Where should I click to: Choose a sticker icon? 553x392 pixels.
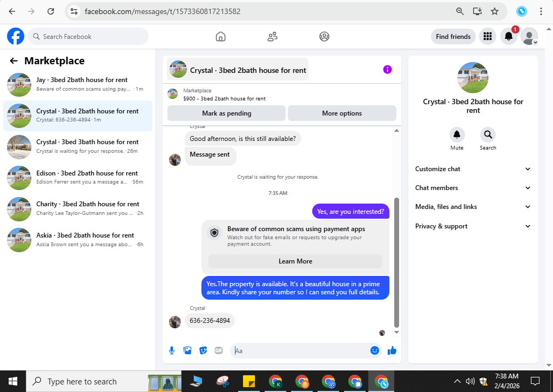click(203, 350)
